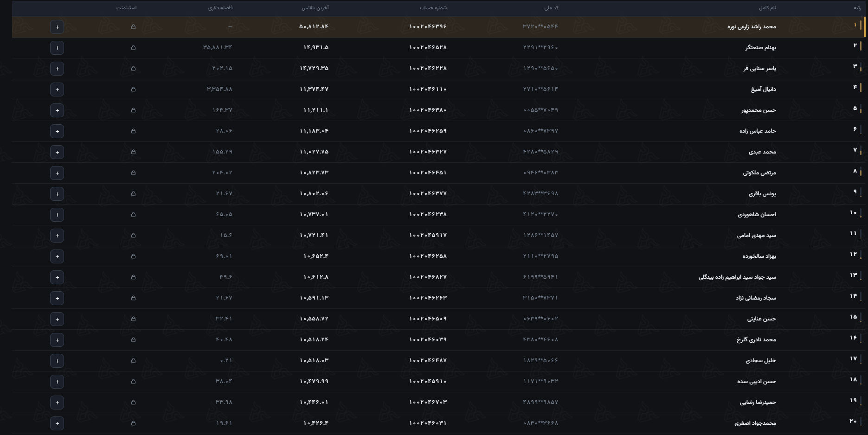Click the statement lock for دانیال آمیغ

pyautogui.click(x=133, y=90)
